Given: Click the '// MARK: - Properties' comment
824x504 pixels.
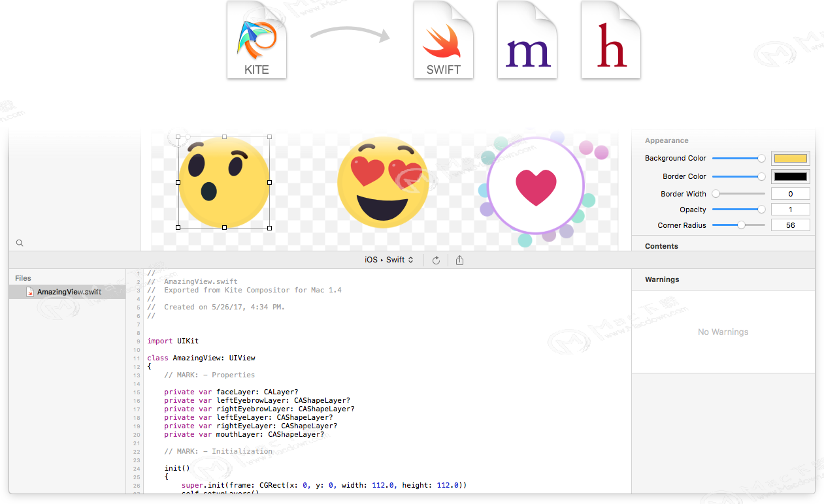Looking at the screenshot, I should (x=210, y=375).
